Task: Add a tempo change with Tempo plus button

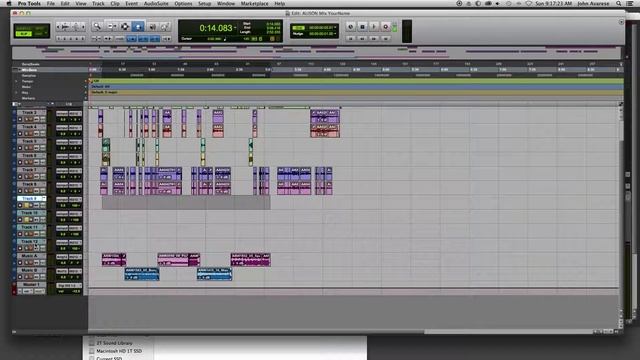Action: pyautogui.click(x=86, y=81)
